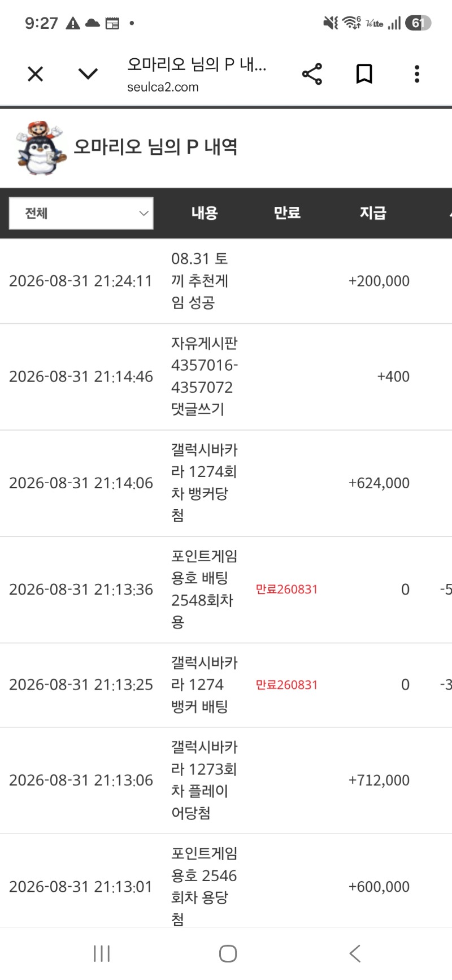Image resolution: width=452 pixels, height=980 pixels.
Task: Select the 내용 column header
Action: click(204, 213)
